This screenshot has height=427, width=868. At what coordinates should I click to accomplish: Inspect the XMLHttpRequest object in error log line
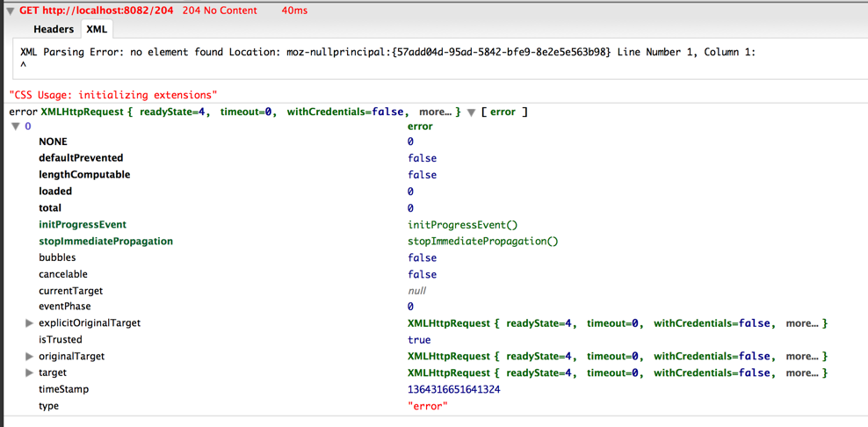[250, 112]
